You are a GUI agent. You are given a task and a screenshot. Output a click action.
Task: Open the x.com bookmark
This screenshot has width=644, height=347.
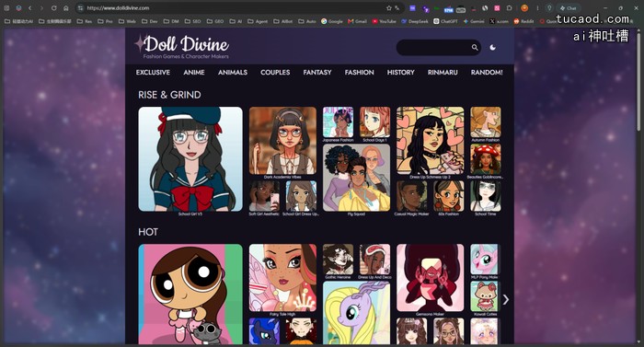(499, 21)
